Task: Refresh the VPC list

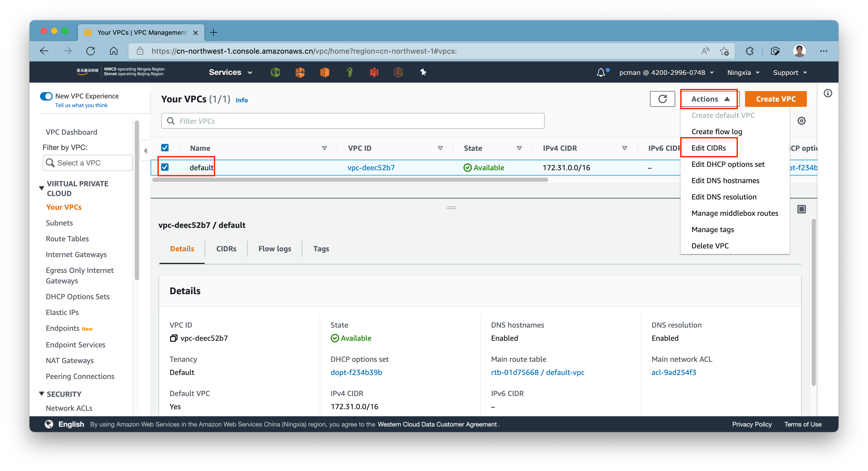Action: 662,99
